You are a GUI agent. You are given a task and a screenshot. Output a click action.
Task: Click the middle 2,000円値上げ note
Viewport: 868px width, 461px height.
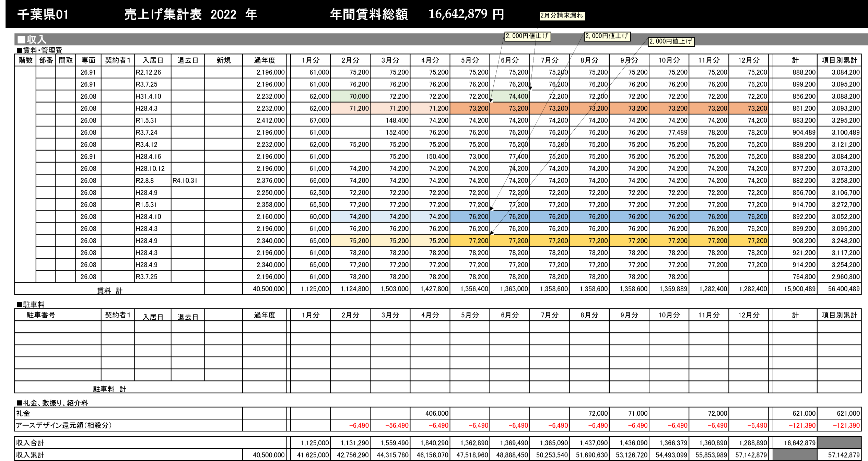tap(607, 36)
